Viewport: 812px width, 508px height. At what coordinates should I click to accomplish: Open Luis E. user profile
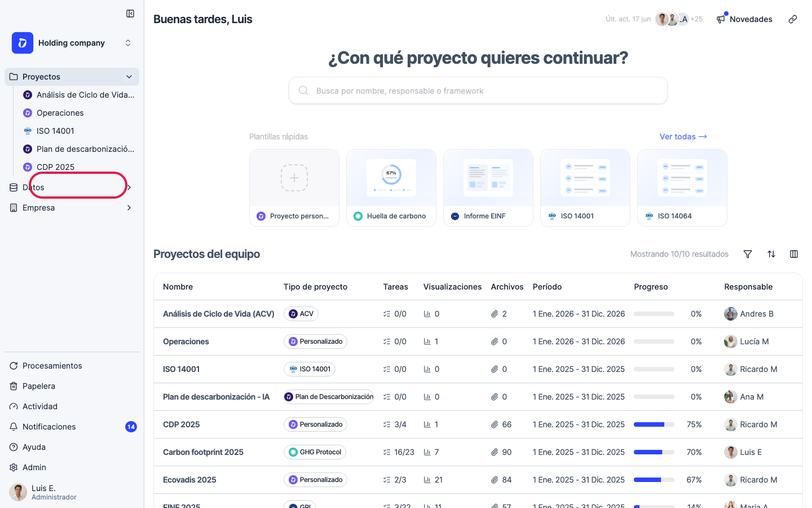[x=72, y=492]
